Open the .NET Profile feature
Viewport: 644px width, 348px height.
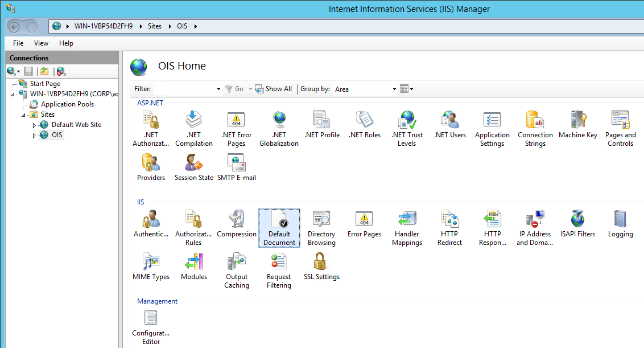(x=322, y=125)
